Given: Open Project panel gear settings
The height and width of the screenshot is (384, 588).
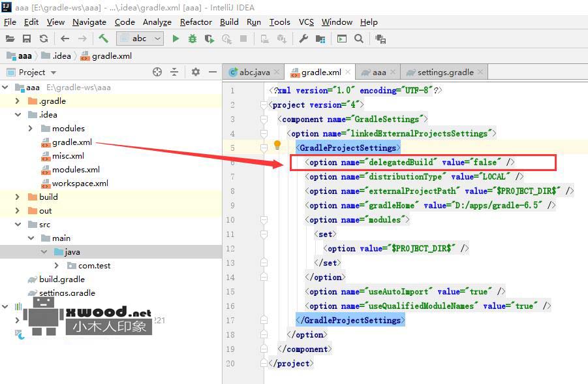Looking at the screenshot, I should [195, 72].
